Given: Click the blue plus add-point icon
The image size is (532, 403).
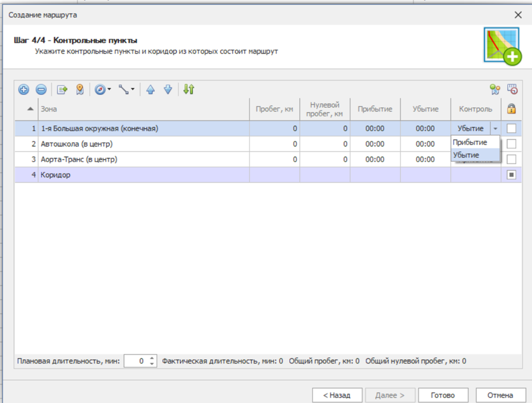Looking at the screenshot, I should (24, 90).
